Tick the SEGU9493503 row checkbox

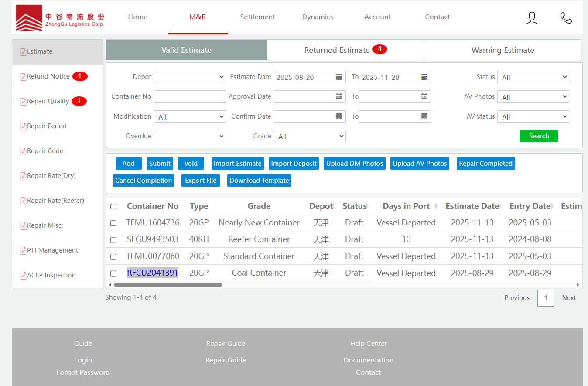click(x=113, y=240)
